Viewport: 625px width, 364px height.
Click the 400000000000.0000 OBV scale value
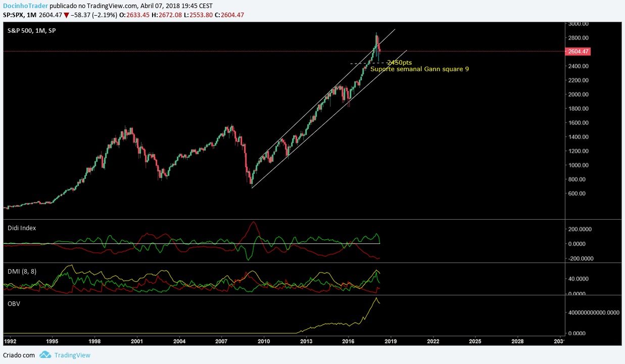coord(594,313)
